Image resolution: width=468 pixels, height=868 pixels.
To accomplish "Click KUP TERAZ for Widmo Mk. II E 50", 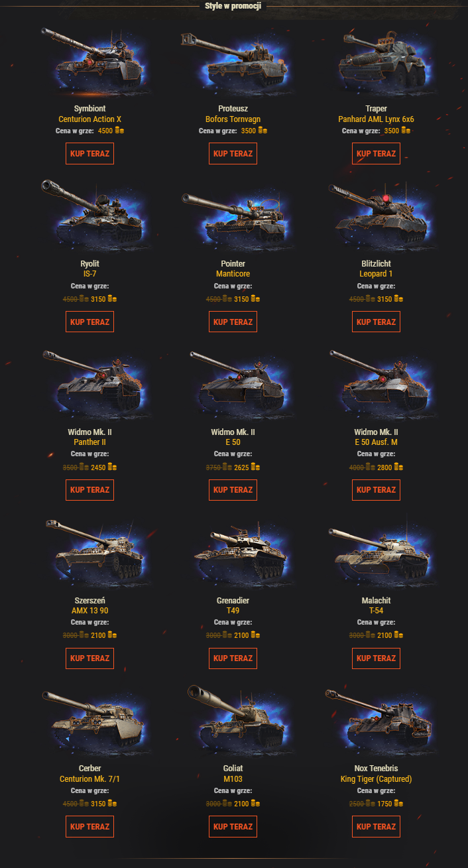I will click(x=233, y=490).
